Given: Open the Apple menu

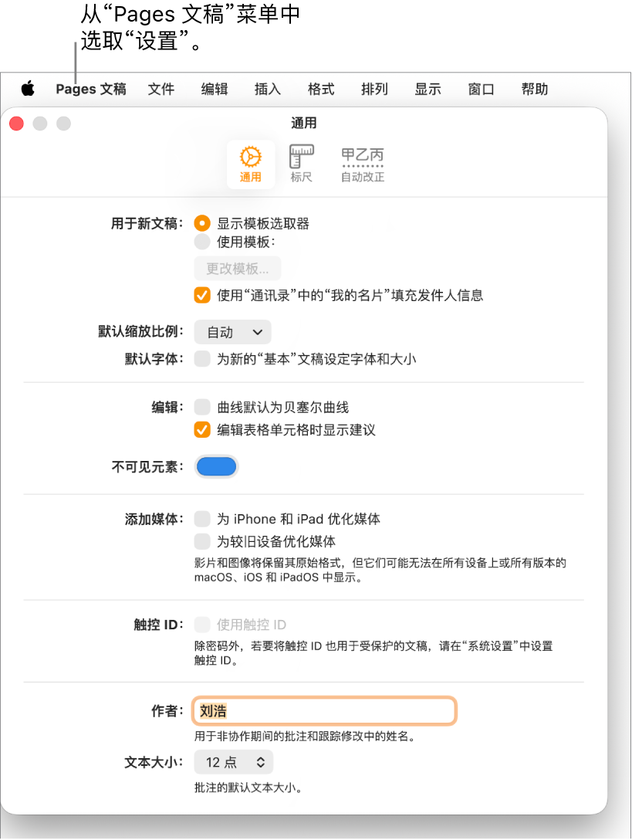Looking at the screenshot, I should pyautogui.click(x=27, y=89).
